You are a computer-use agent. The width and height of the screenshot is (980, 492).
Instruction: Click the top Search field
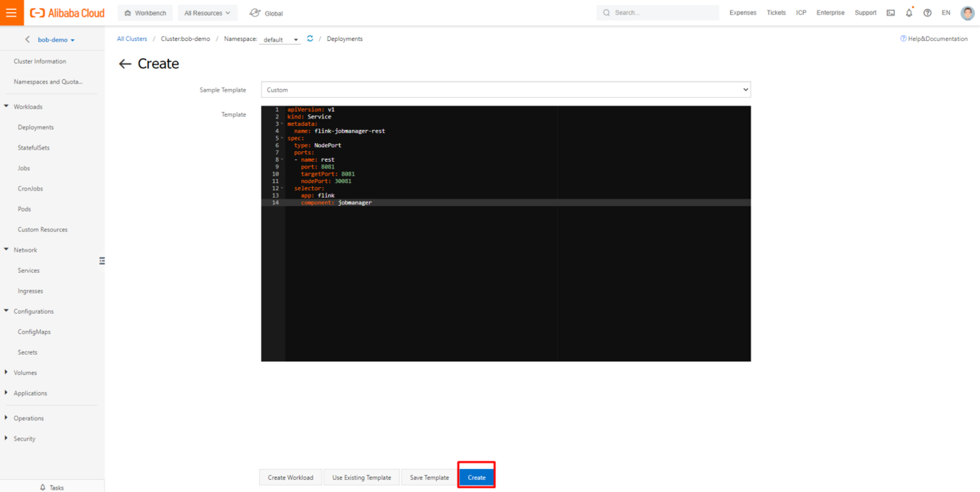point(658,13)
